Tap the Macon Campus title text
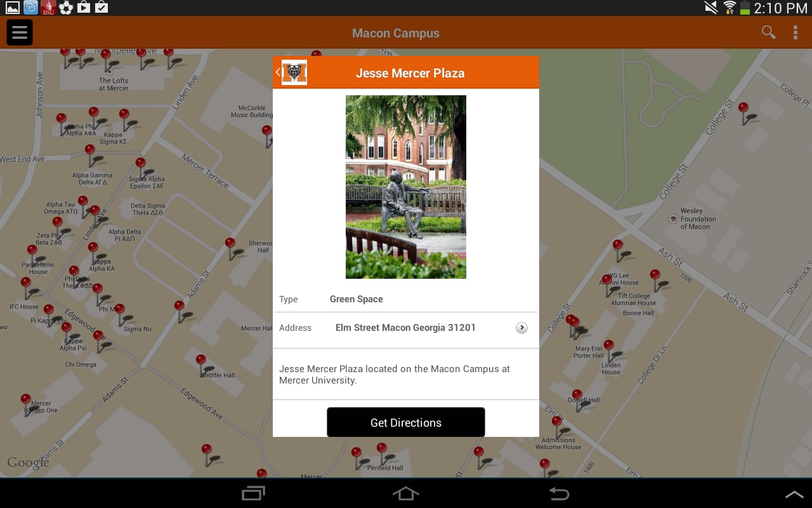The height and width of the screenshot is (508, 812). 396,33
